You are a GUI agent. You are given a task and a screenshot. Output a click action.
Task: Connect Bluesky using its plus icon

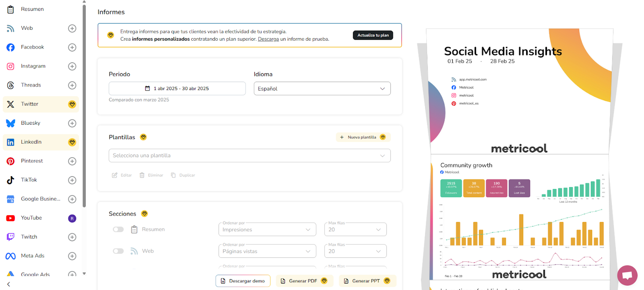(72, 123)
